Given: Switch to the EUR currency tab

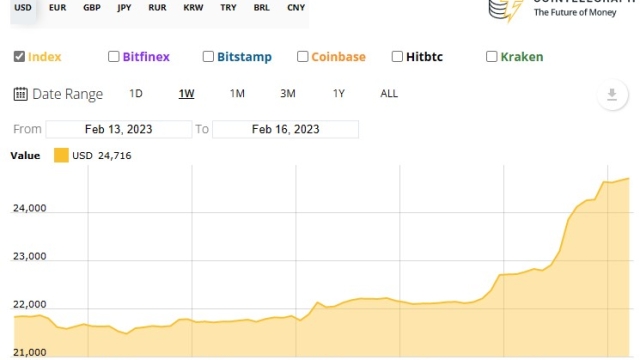Looking at the screenshot, I should 57,8.
